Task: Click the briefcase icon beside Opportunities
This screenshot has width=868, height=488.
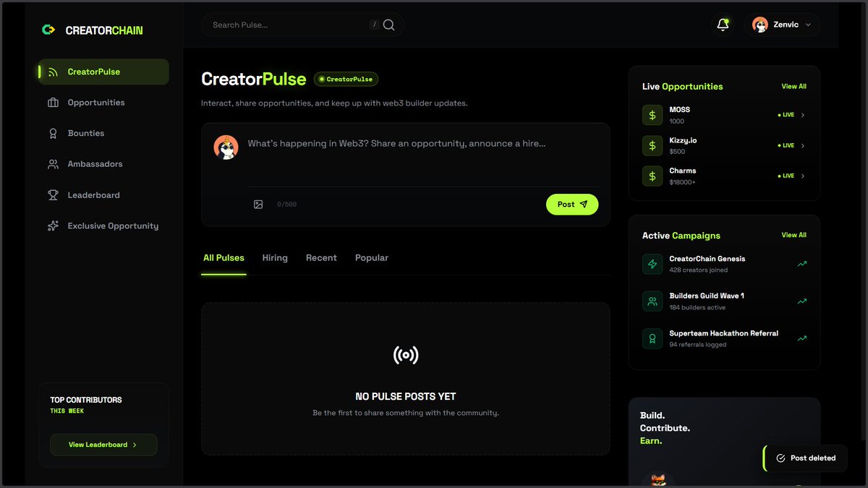Action: pos(53,103)
